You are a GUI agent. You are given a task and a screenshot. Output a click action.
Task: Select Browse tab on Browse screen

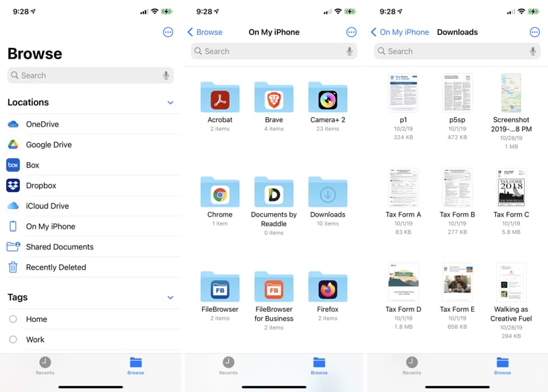pos(136,365)
